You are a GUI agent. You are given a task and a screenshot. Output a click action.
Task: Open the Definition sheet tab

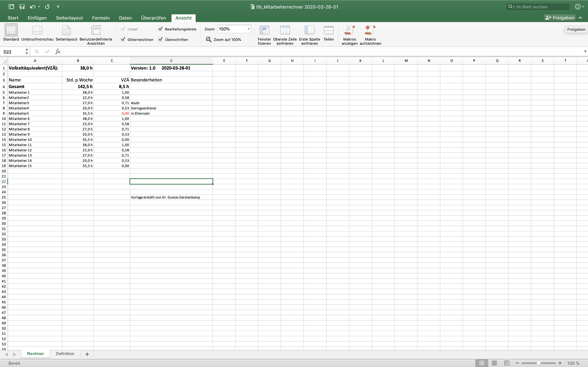(65, 354)
